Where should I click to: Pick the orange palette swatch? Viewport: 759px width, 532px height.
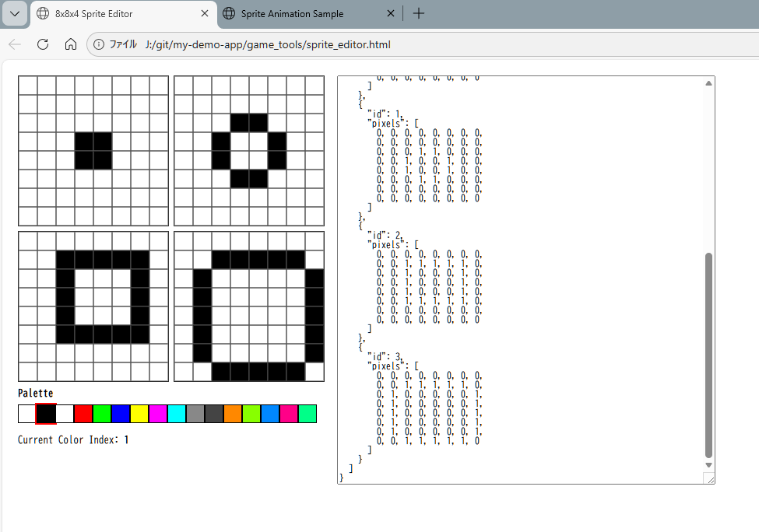pyautogui.click(x=233, y=414)
